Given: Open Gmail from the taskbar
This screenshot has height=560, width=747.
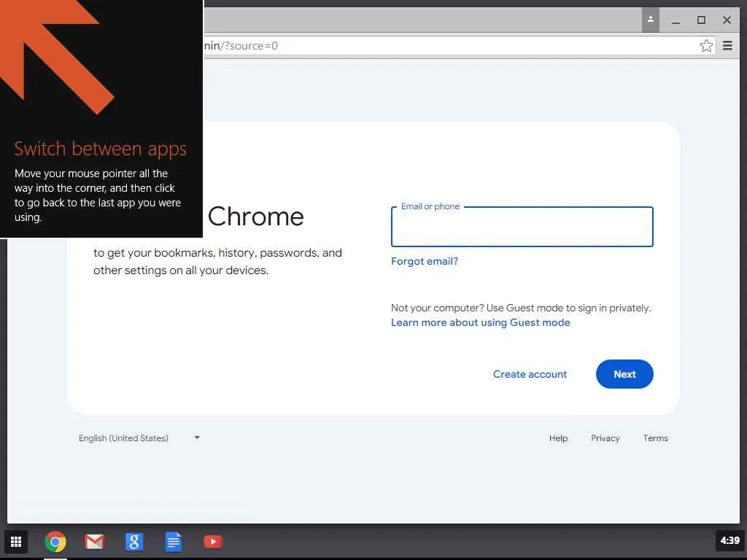Looking at the screenshot, I should coord(94,542).
